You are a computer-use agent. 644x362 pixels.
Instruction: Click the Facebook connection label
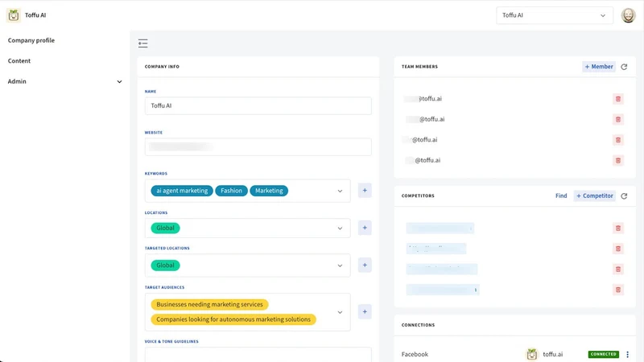pos(415,354)
